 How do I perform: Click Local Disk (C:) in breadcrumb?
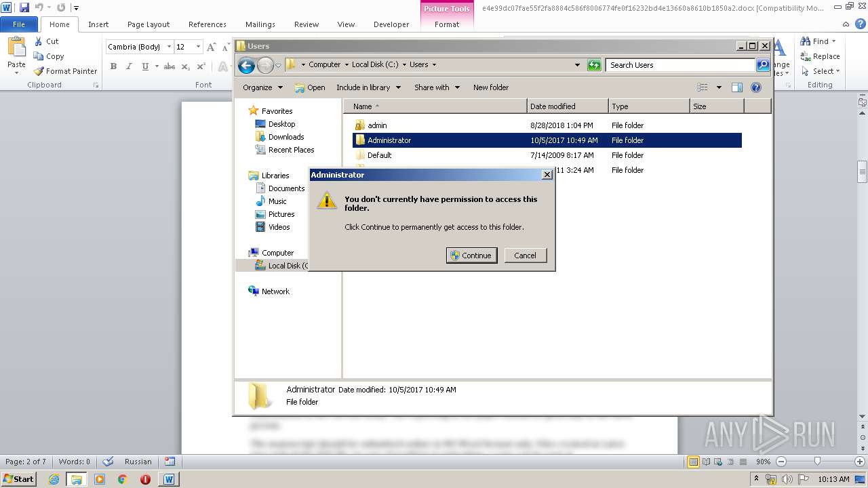(x=375, y=65)
